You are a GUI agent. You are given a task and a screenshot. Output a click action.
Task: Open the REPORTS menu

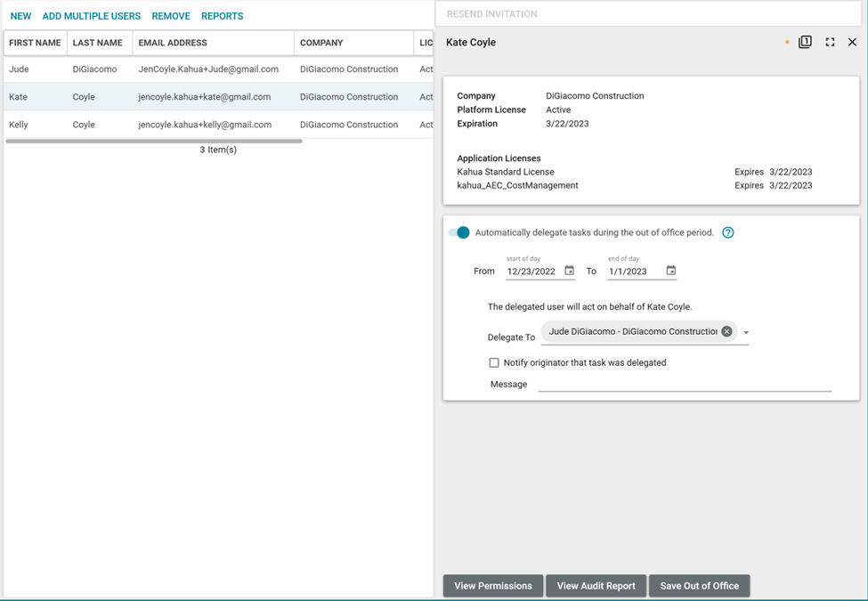pyautogui.click(x=222, y=16)
